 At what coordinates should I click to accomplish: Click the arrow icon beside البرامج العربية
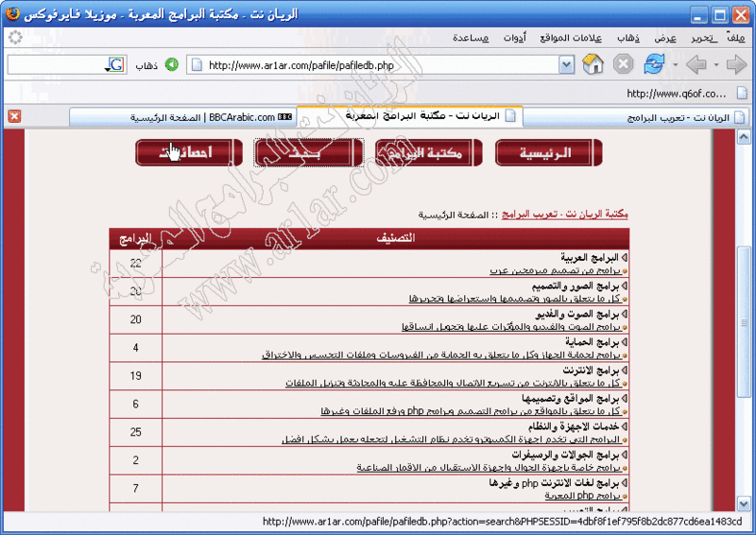pyautogui.click(x=625, y=258)
